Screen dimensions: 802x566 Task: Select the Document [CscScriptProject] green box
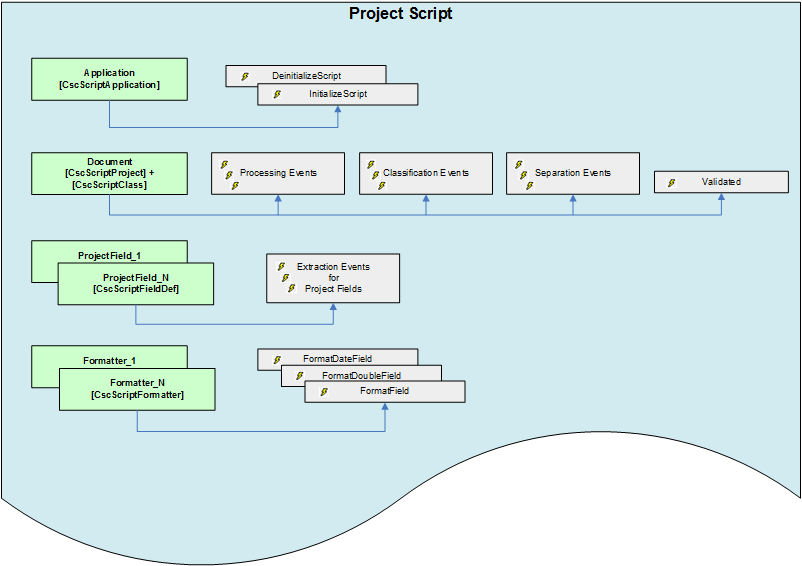pyautogui.click(x=109, y=173)
